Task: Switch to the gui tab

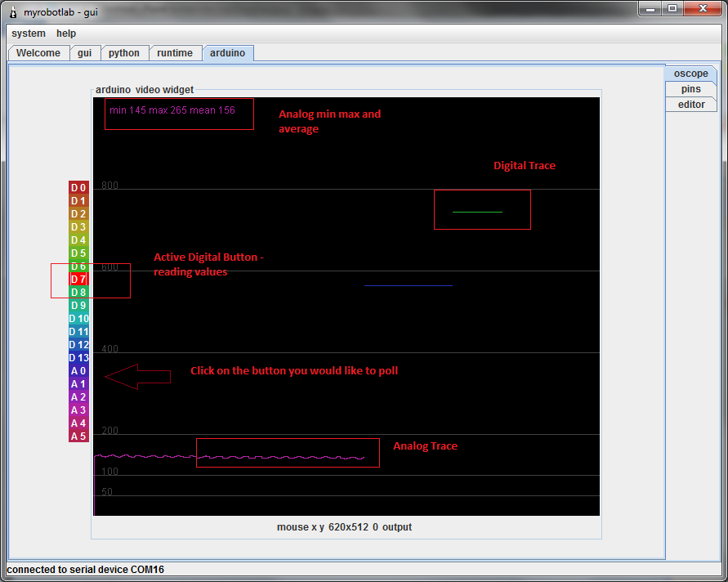Action: point(84,53)
